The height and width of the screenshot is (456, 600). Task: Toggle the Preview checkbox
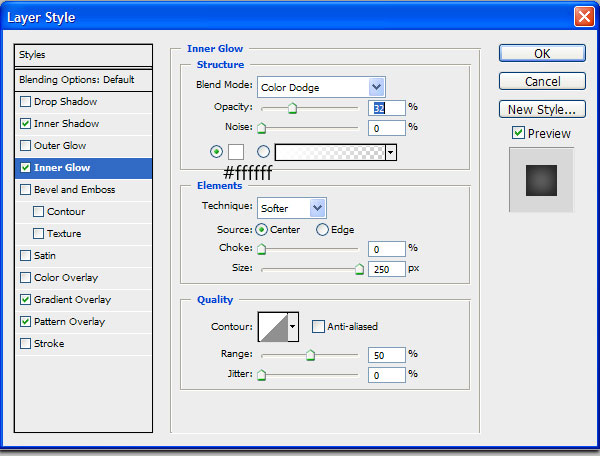click(x=518, y=133)
